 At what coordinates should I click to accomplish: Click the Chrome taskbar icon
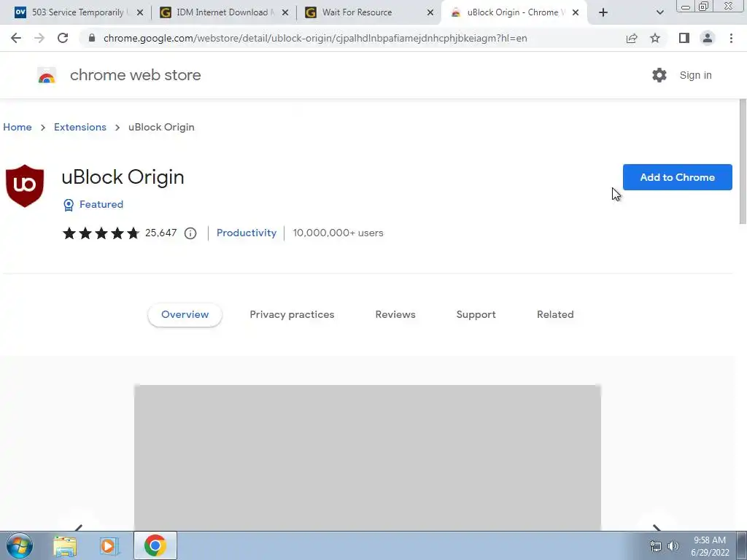(155, 545)
